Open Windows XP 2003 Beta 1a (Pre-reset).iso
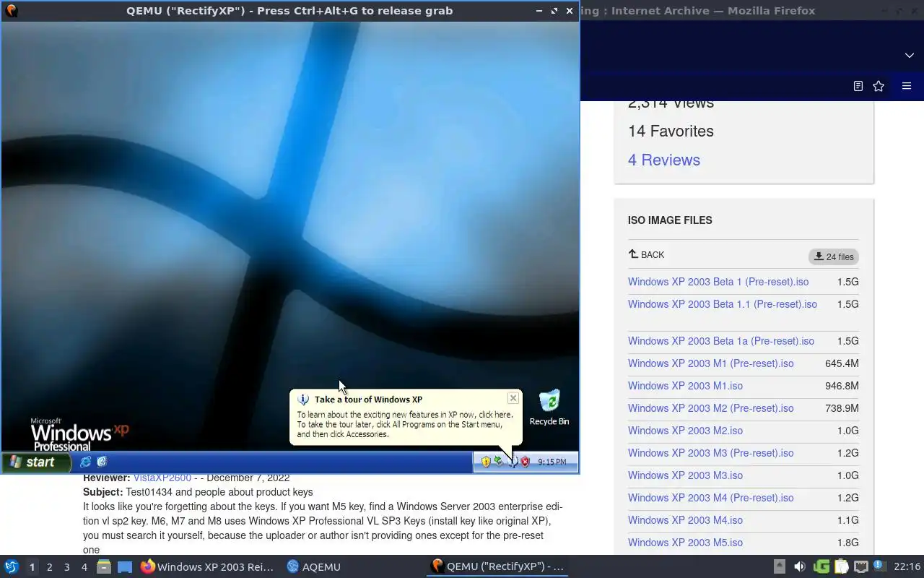Screen dimensions: 924x578 (x=720, y=341)
